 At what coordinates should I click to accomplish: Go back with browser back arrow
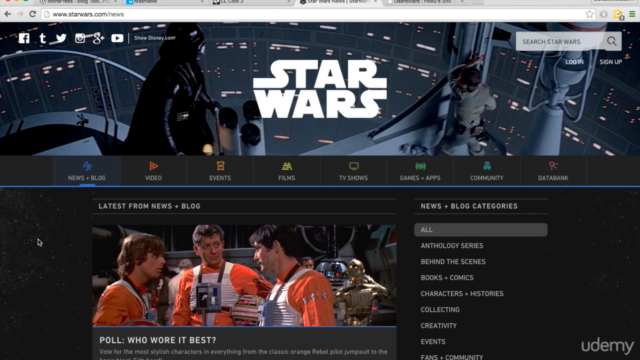click(x=8, y=14)
